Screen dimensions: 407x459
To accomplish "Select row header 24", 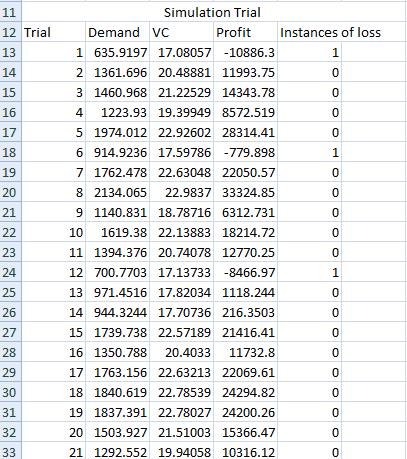I will click(x=10, y=272).
